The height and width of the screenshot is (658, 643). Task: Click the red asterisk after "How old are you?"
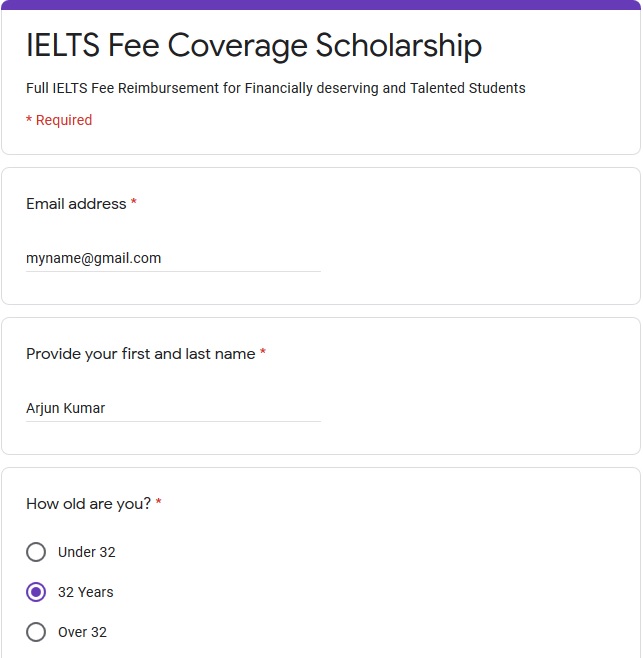coord(159,501)
